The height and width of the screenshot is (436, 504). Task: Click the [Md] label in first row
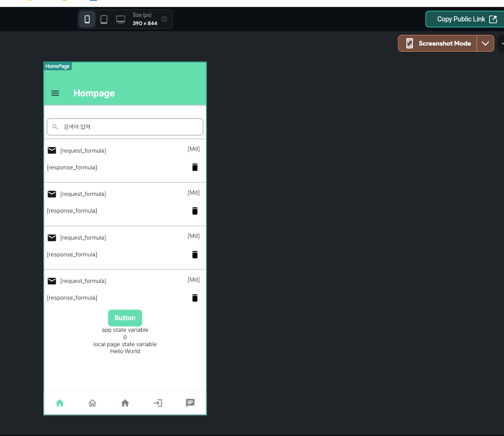193,148
